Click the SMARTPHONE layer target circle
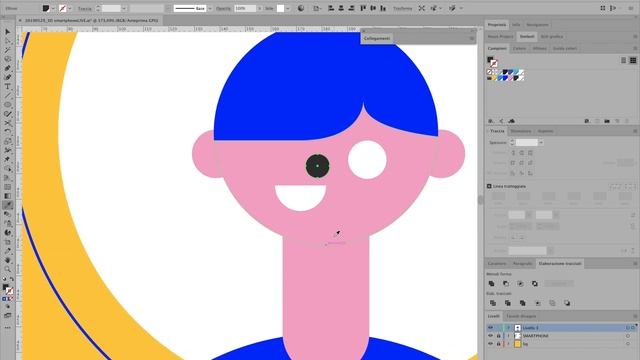 point(628,336)
